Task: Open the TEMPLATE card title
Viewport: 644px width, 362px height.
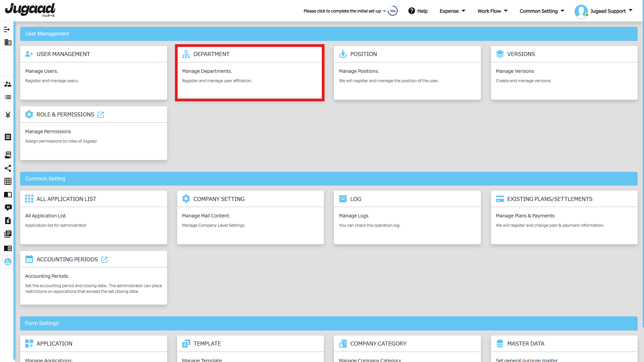Action: [x=207, y=344]
